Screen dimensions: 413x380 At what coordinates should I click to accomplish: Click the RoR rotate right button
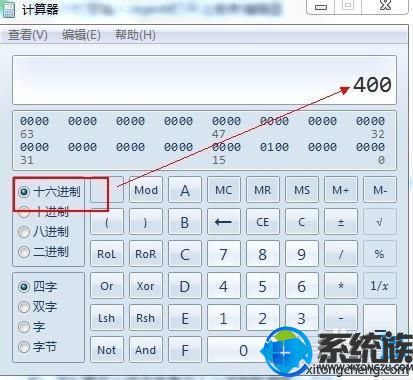coord(146,254)
